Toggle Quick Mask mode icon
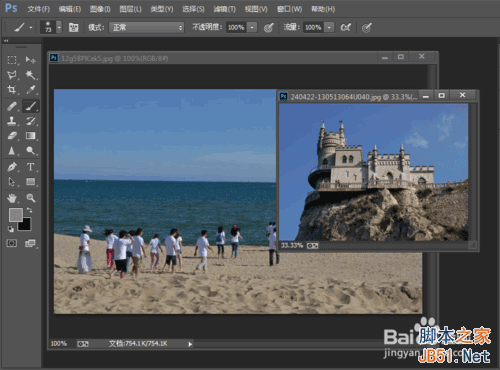The height and width of the screenshot is (370, 500). [x=12, y=243]
